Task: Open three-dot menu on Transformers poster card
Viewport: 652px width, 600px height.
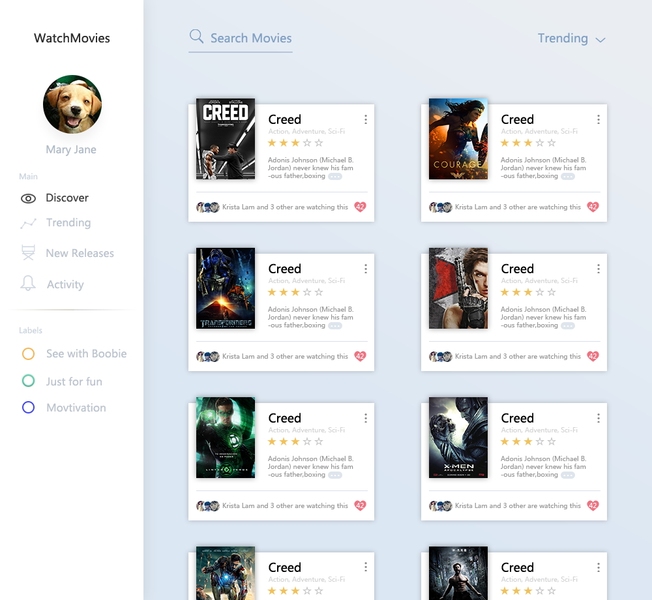Action: (x=366, y=269)
